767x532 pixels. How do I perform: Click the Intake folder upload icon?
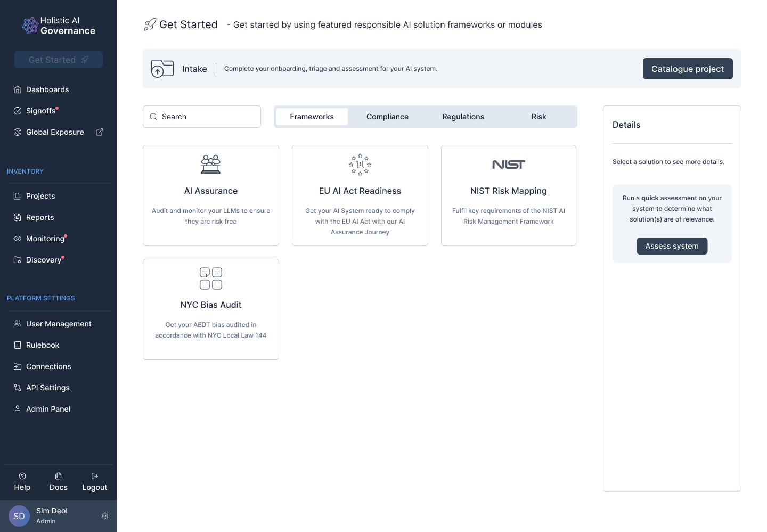pyautogui.click(x=162, y=69)
